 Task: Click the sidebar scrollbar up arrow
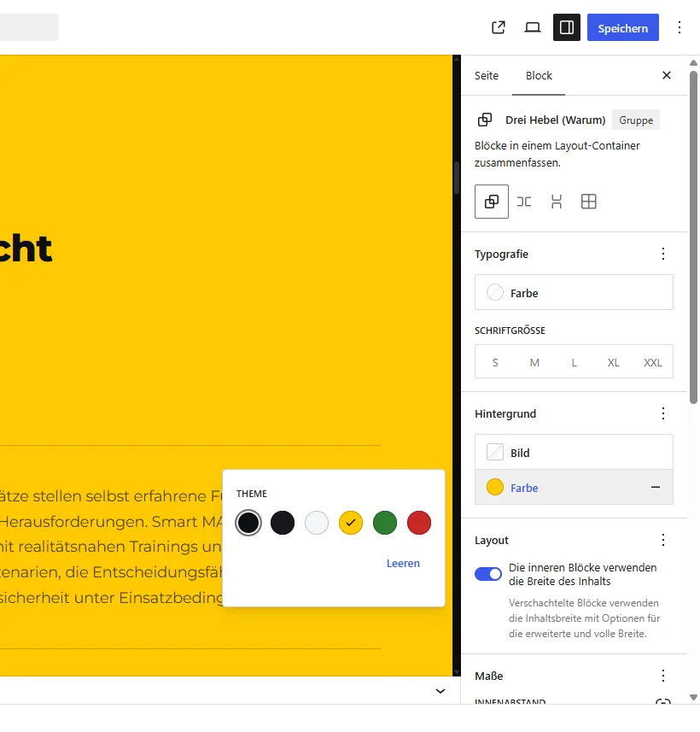pos(693,62)
